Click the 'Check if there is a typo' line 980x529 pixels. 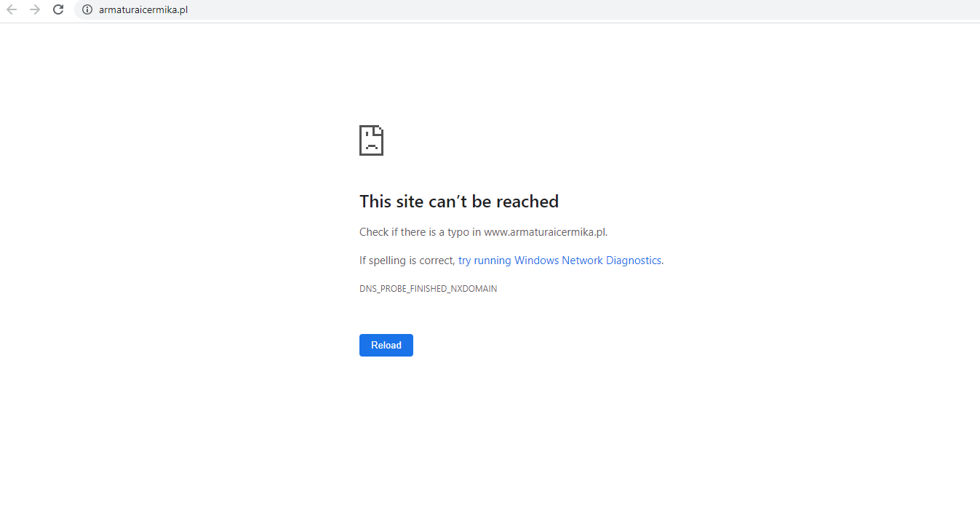[483, 232]
